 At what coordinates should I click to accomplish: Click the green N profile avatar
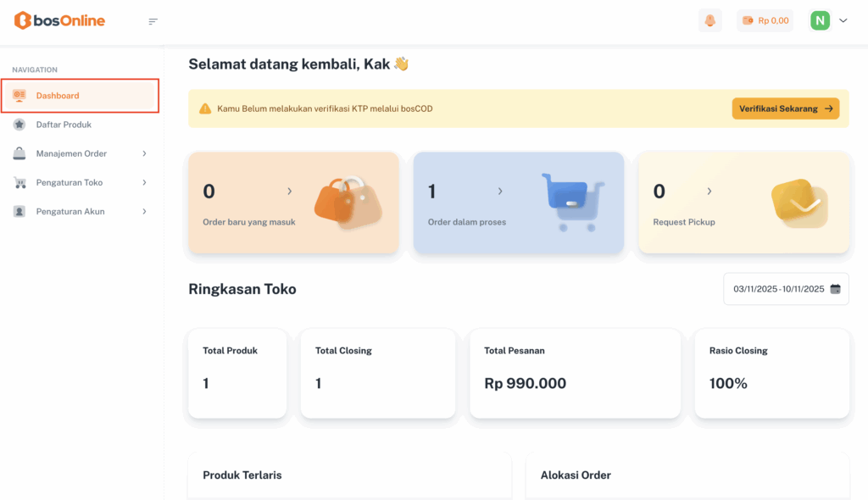tap(820, 20)
